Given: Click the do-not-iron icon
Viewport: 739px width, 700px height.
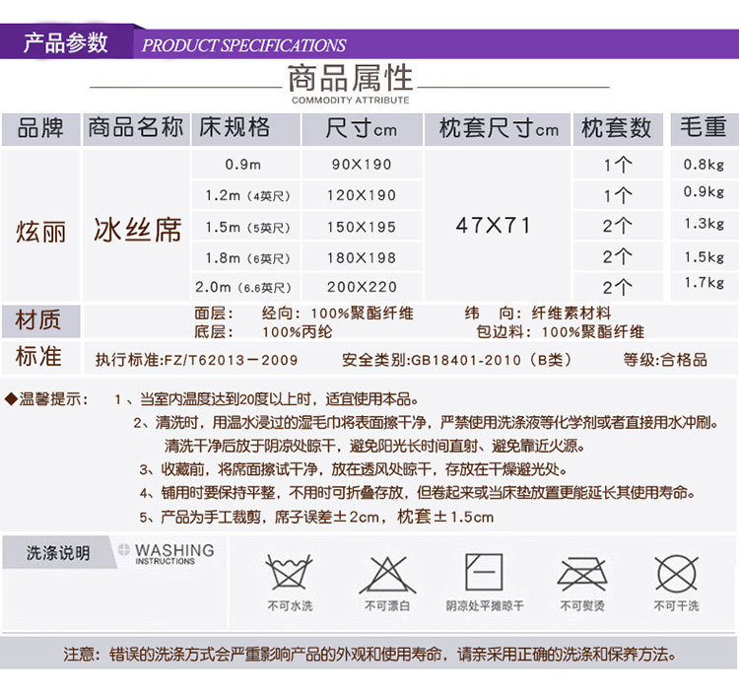Looking at the screenshot, I should (582, 574).
